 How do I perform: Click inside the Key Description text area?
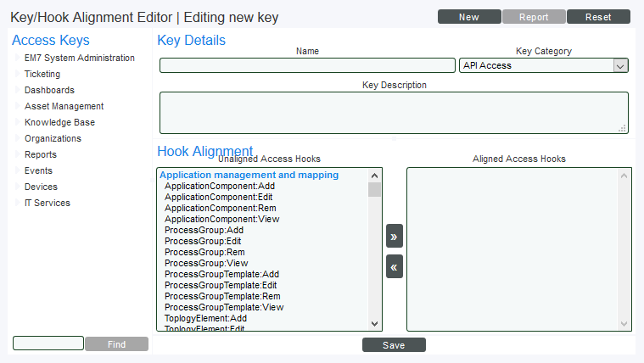click(x=394, y=113)
